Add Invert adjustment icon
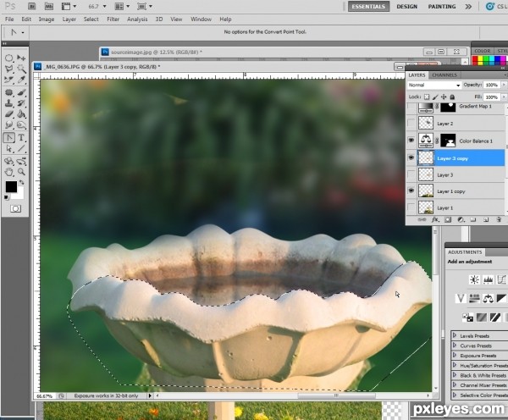This screenshot has width=508, height=420. click(467, 318)
